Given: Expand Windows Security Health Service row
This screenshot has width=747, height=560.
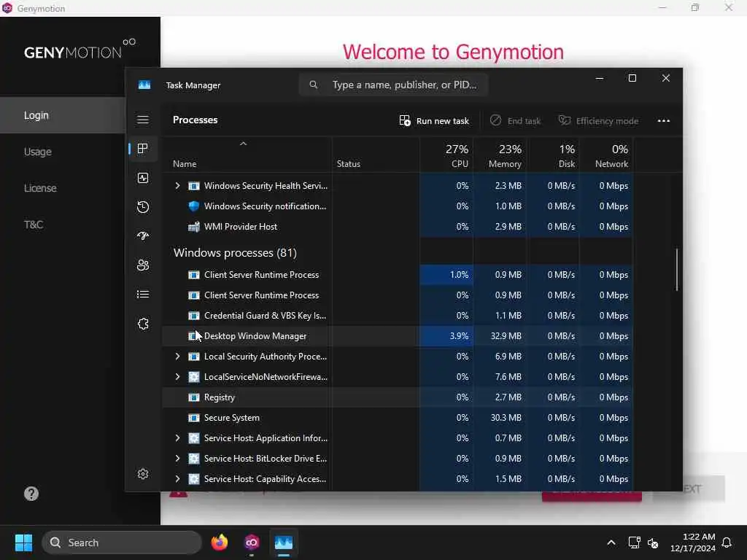Looking at the screenshot, I should coord(177,186).
